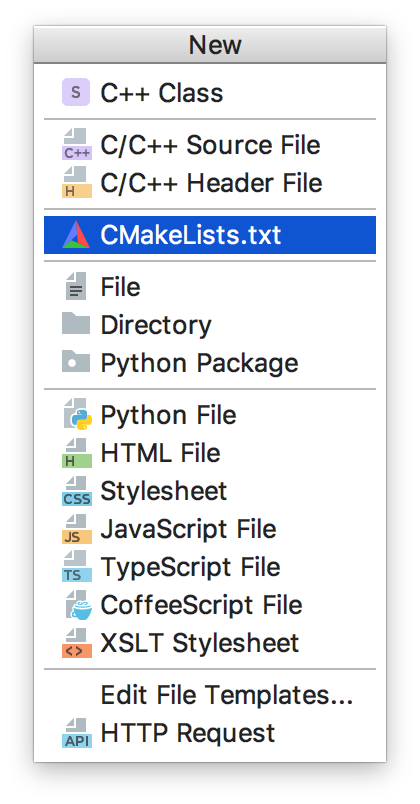
Task: Click the plain File document icon
Action: pos(76,286)
